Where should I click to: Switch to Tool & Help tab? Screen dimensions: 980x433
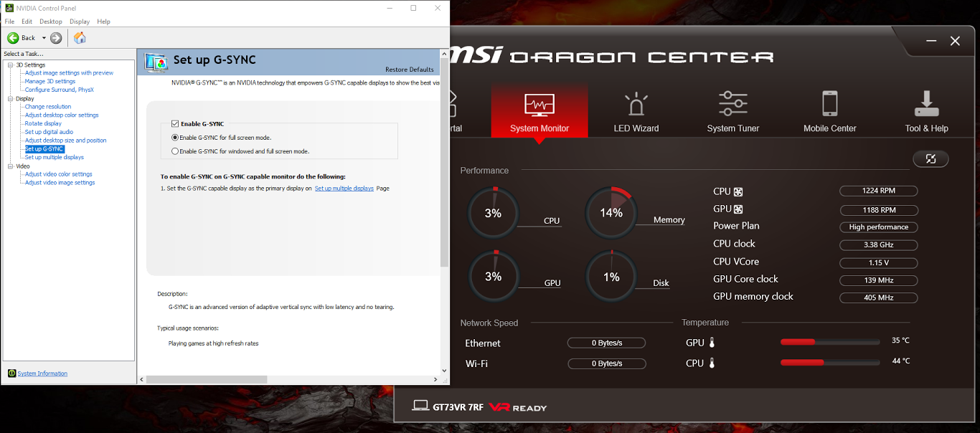[x=927, y=110]
